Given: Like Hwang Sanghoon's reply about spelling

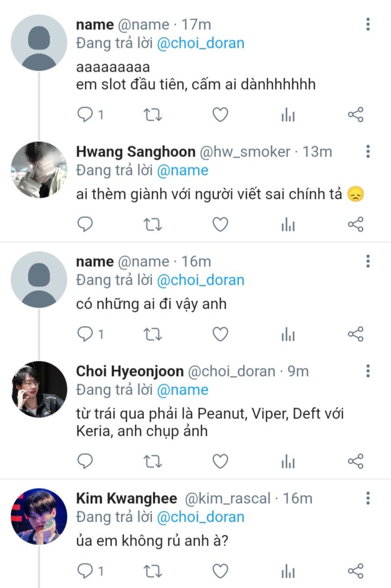Looking at the screenshot, I should point(219,224).
